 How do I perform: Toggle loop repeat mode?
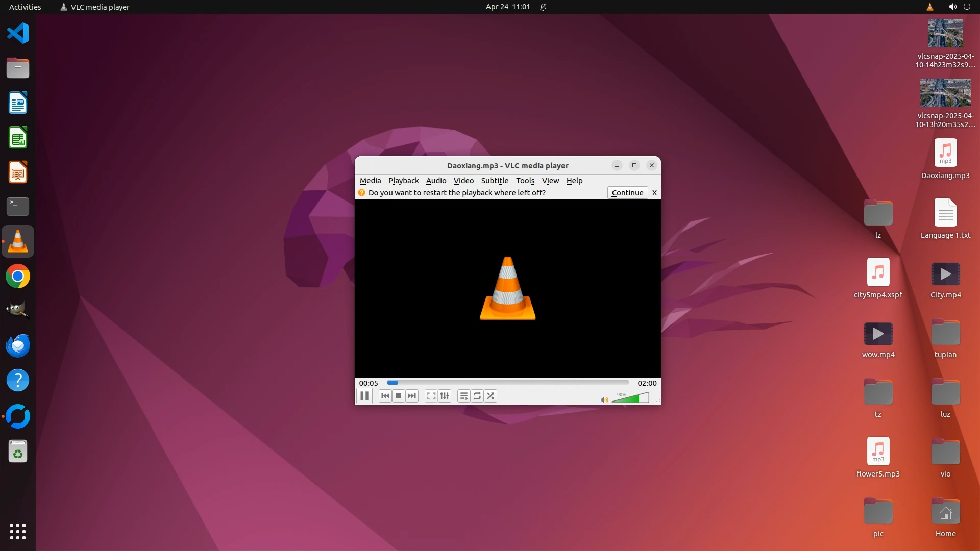(477, 396)
